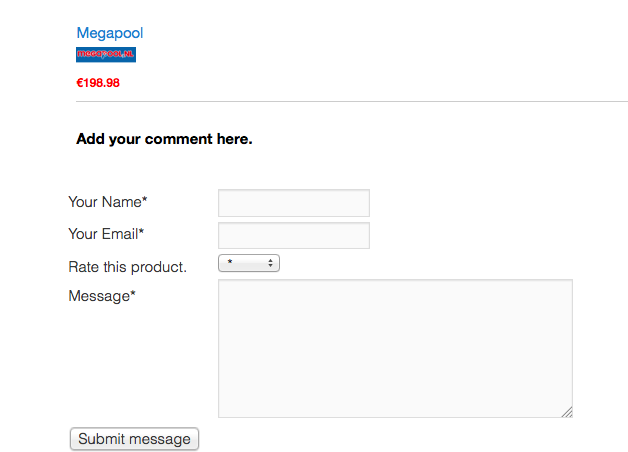Focus the Your Name input field
The height and width of the screenshot is (452, 628).
tap(293, 203)
